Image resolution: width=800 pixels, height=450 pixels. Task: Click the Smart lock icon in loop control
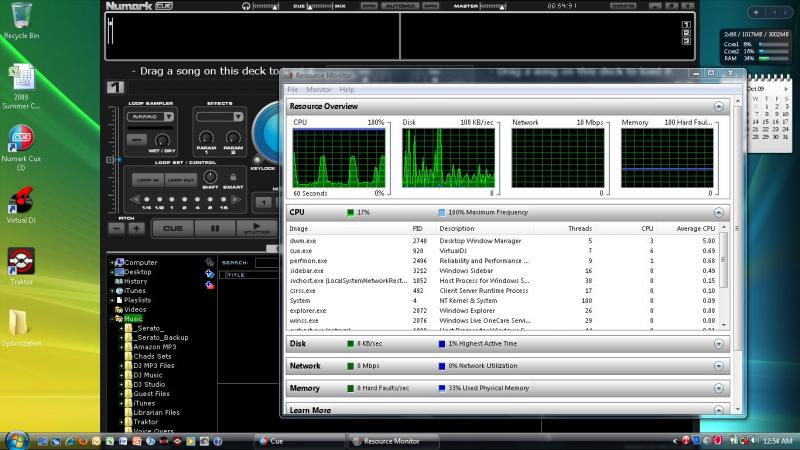click(233, 177)
